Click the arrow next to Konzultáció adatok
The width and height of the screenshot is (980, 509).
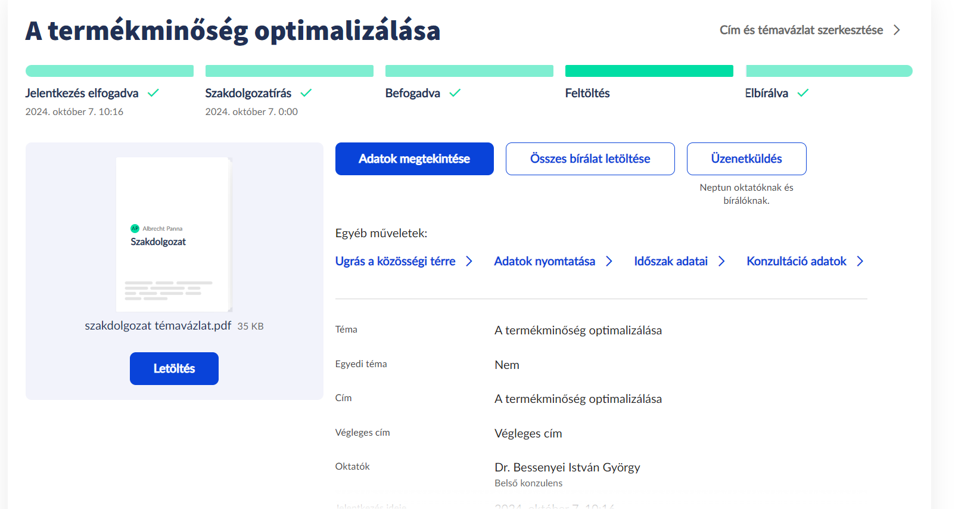pyautogui.click(x=860, y=262)
